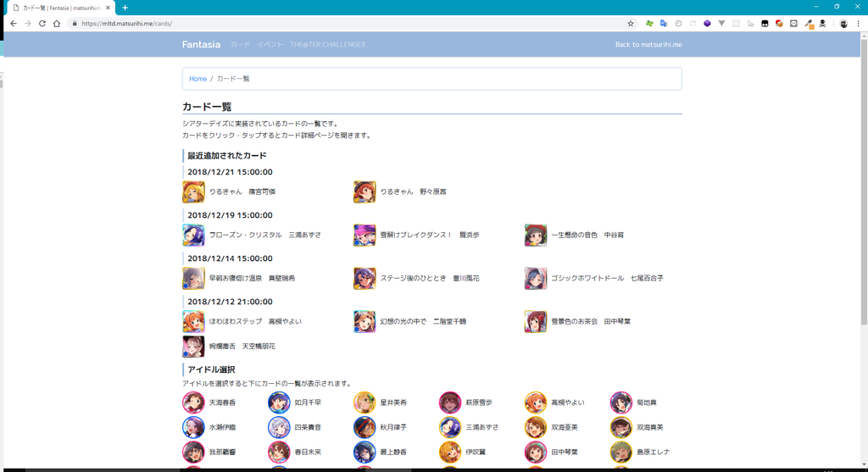The width and height of the screenshot is (868, 472).
Task: Click the Vue devtools V extension icon
Action: [721, 24]
